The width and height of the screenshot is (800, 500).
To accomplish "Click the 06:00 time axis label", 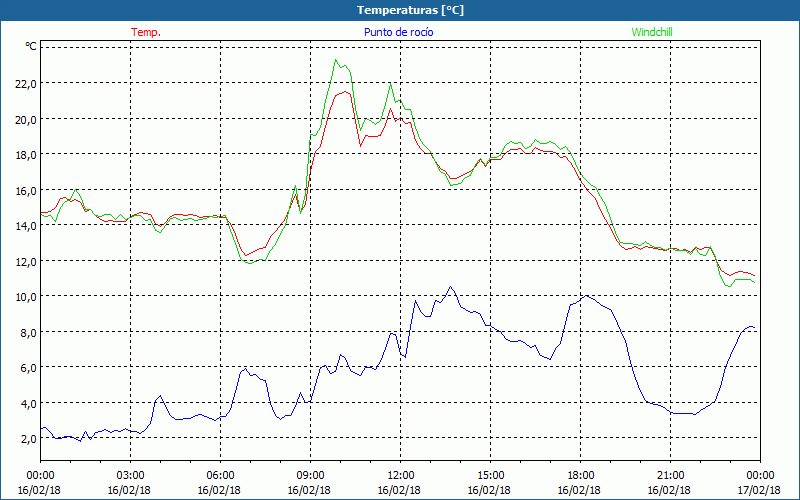I will click(x=220, y=475).
